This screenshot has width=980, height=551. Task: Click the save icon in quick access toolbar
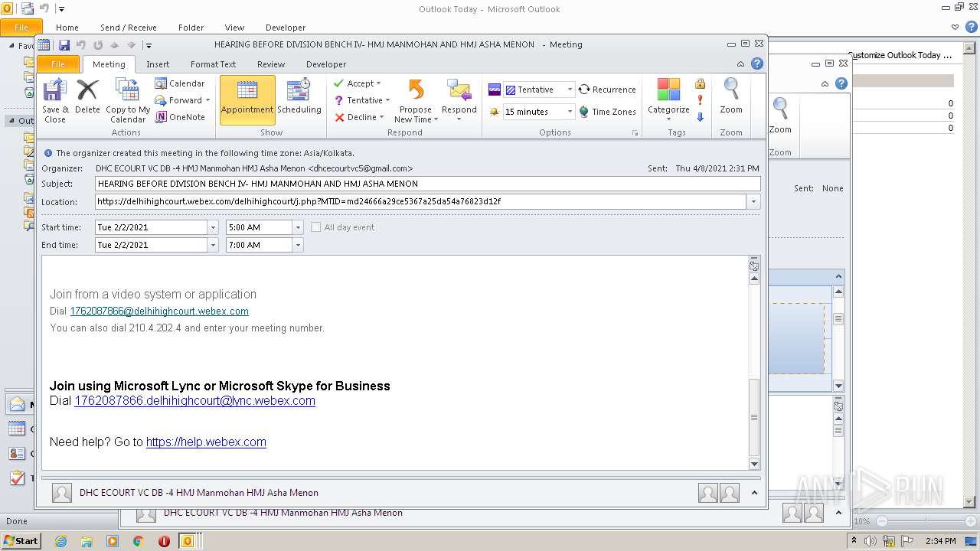(x=64, y=45)
